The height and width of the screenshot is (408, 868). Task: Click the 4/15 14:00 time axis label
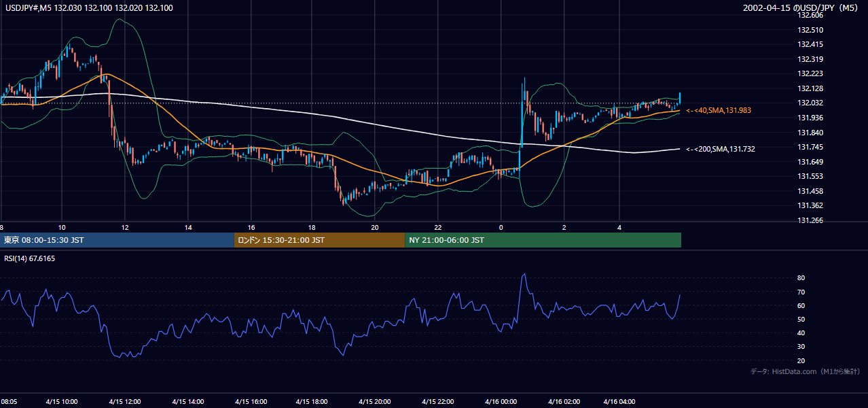click(188, 401)
